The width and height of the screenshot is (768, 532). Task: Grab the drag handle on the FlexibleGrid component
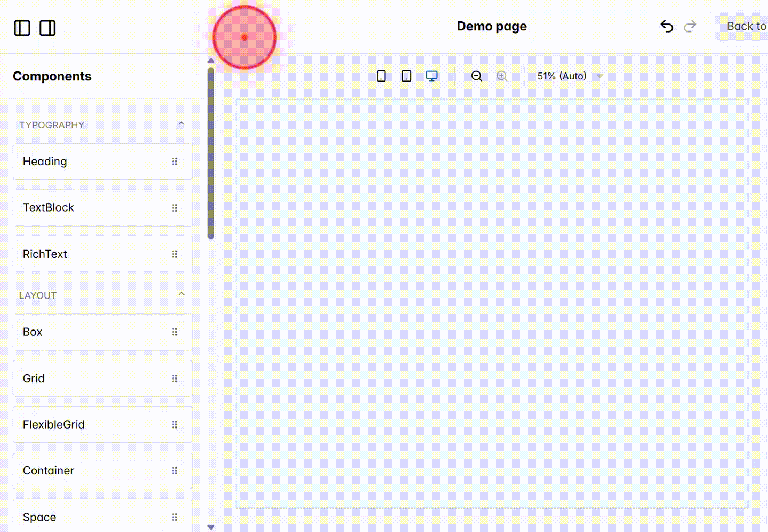coord(174,424)
